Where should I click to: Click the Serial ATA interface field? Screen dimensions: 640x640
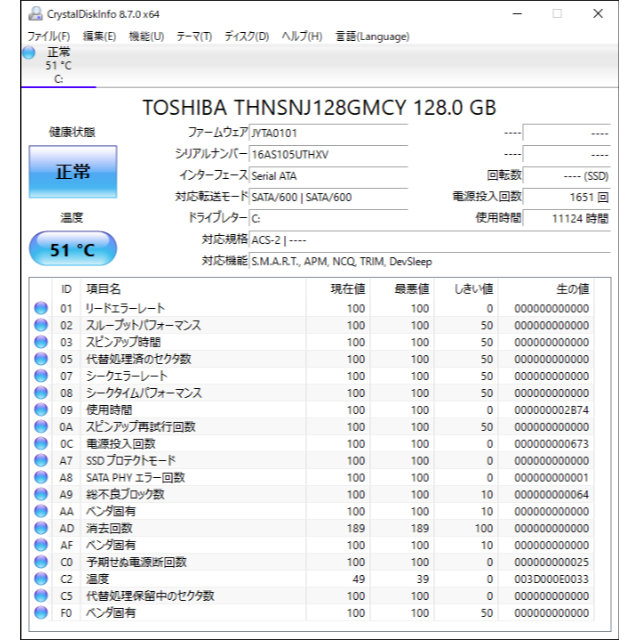[328, 176]
